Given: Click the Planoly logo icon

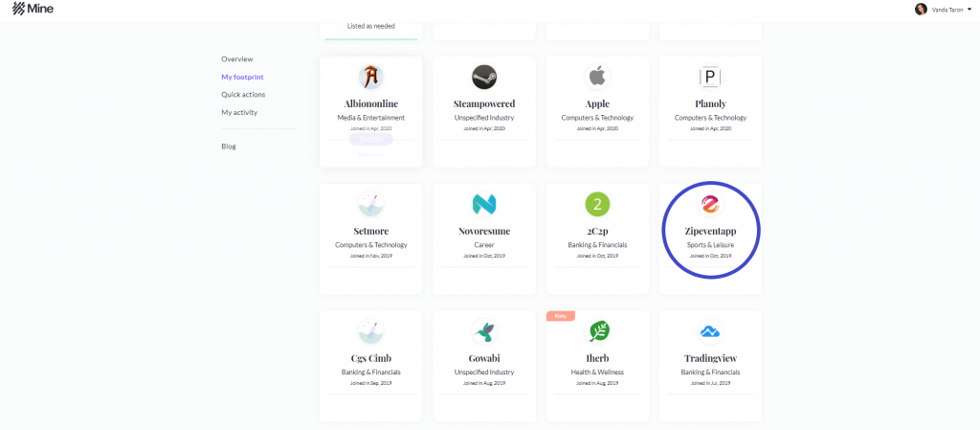Looking at the screenshot, I should click(711, 77).
